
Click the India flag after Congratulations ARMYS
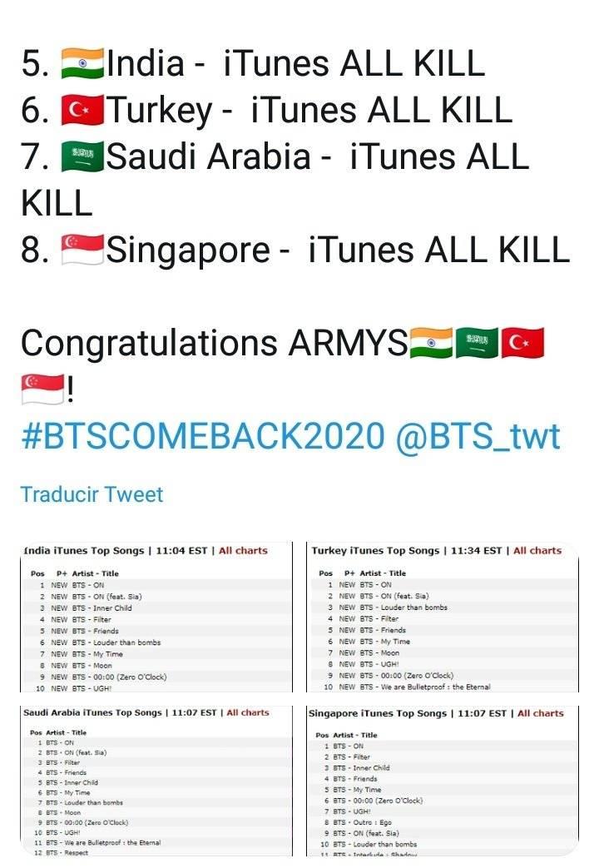[431, 343]
